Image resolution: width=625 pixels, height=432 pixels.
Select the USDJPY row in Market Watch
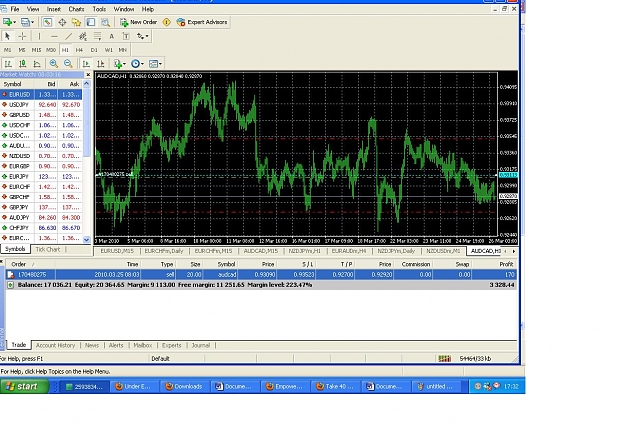tap(41, 105)
